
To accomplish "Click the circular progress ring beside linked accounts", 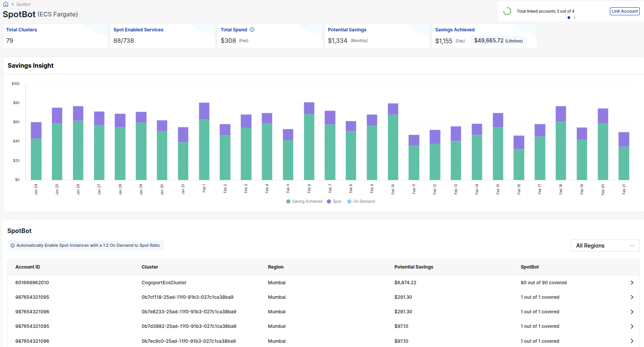I will (507, 11).
